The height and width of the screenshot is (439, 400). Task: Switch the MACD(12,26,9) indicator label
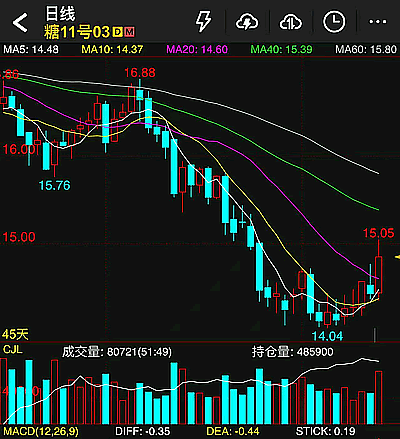[41, 432]
